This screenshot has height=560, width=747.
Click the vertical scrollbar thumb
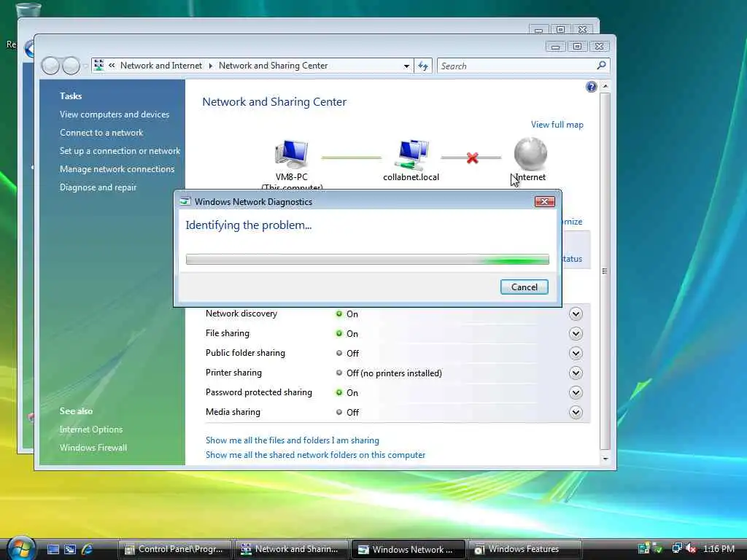coord(605,271)
